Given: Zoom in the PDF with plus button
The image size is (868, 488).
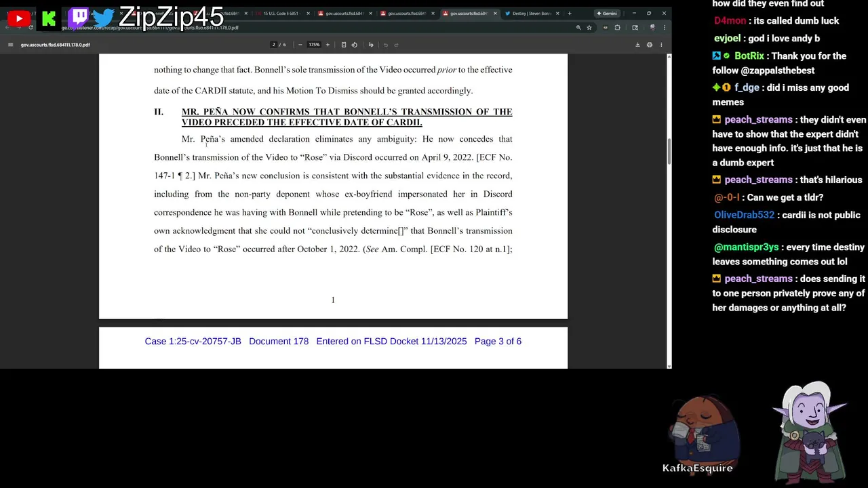Looking at the screenshot, I should coord(328,45).
